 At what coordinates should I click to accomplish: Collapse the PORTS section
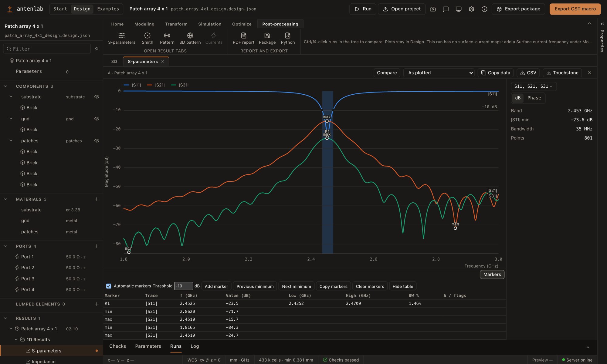(5, 246)
